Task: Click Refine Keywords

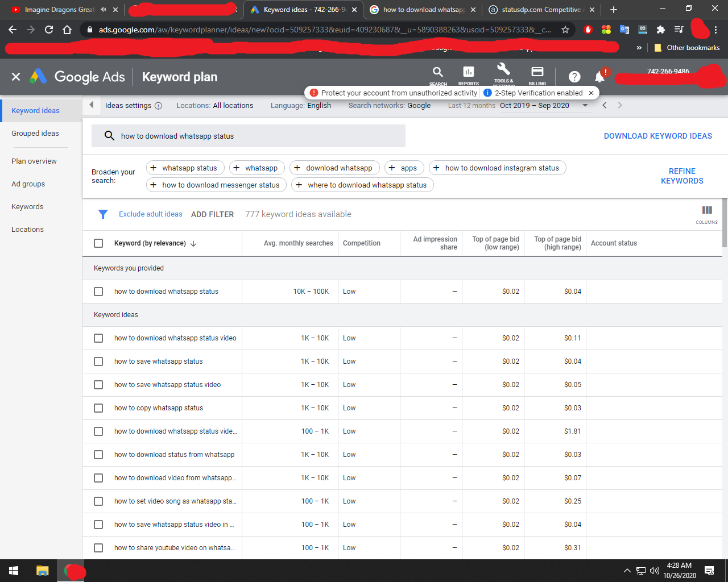Action: pos(682,176)
